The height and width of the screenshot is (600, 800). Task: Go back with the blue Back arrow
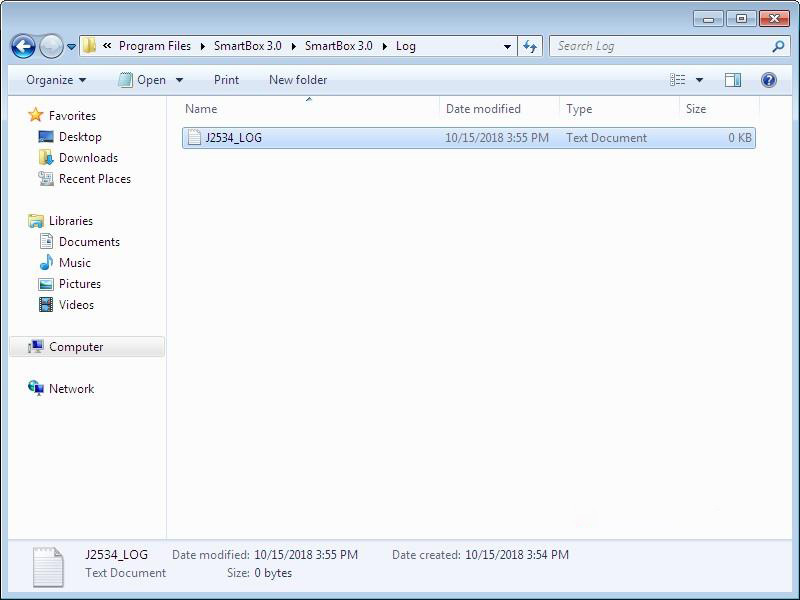tap(23, 46)
